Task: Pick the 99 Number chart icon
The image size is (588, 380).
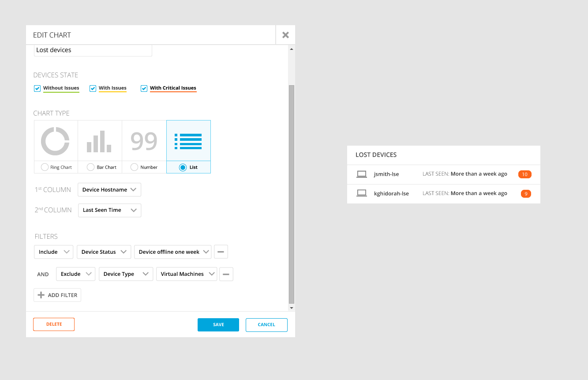Action: (x=144, y=141)
